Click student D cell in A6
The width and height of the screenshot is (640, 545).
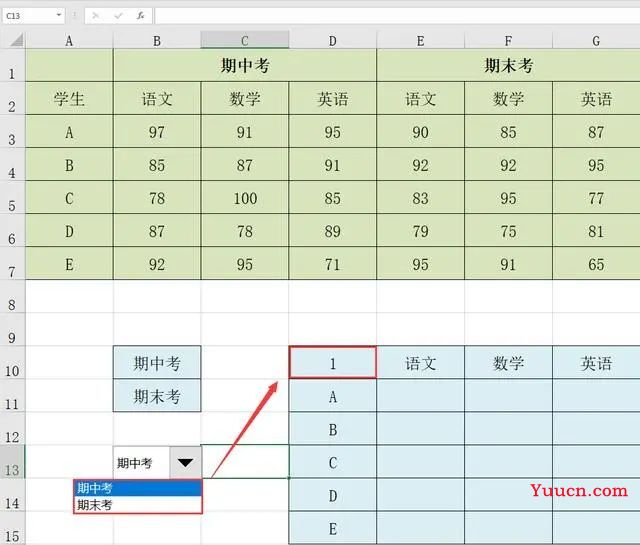(69, 231)
